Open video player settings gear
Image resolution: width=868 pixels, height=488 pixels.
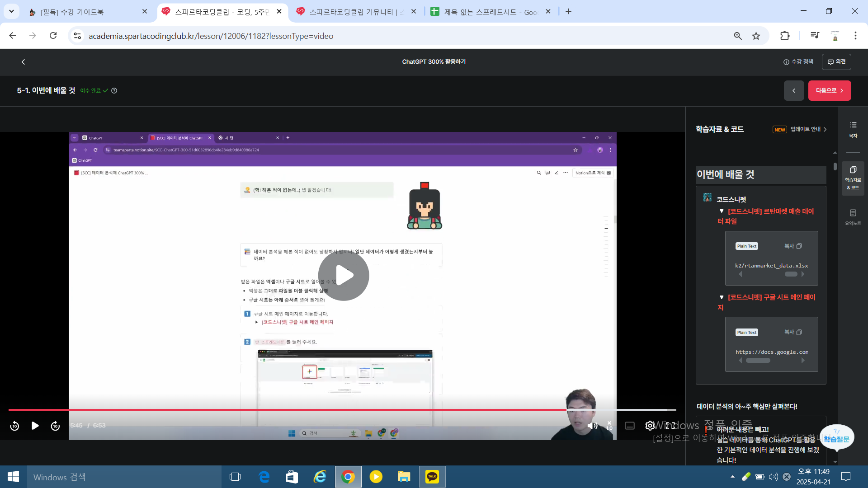(x=650, y=426)
